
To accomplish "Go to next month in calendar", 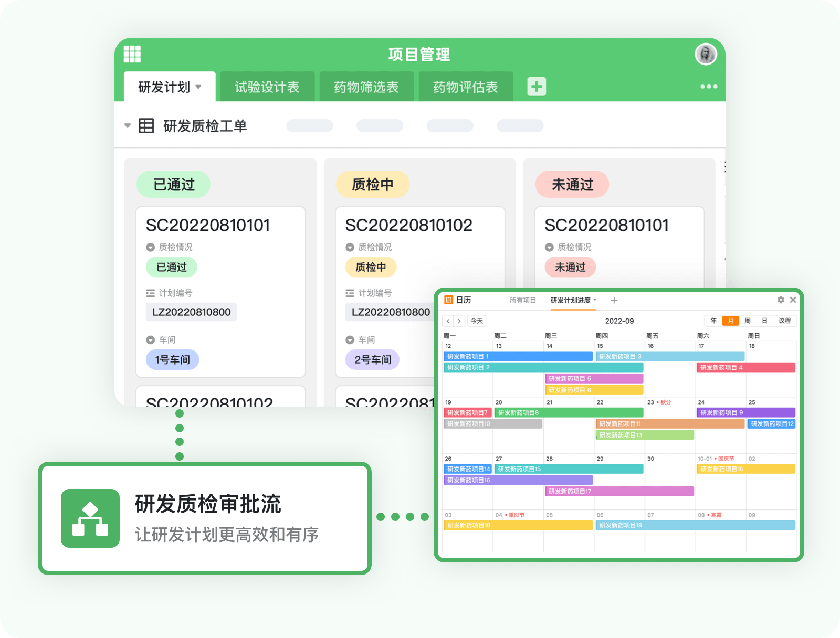I will coord(459,321).
